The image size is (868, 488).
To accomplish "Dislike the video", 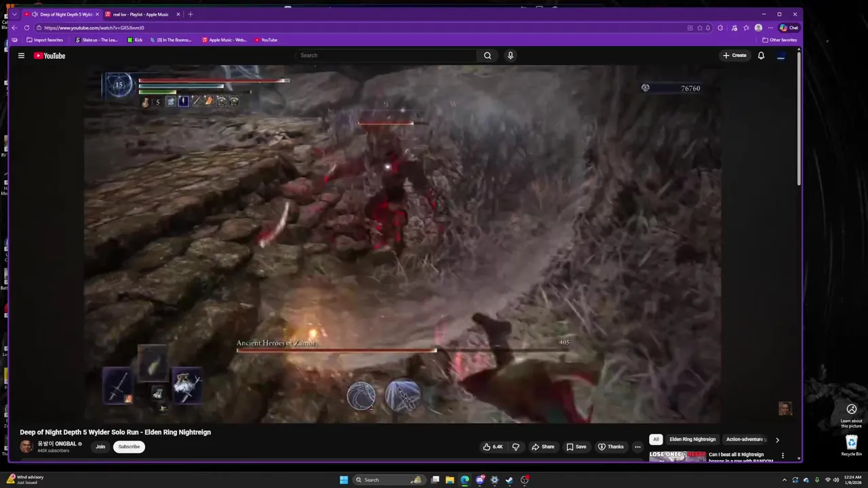I will (515, 447).
